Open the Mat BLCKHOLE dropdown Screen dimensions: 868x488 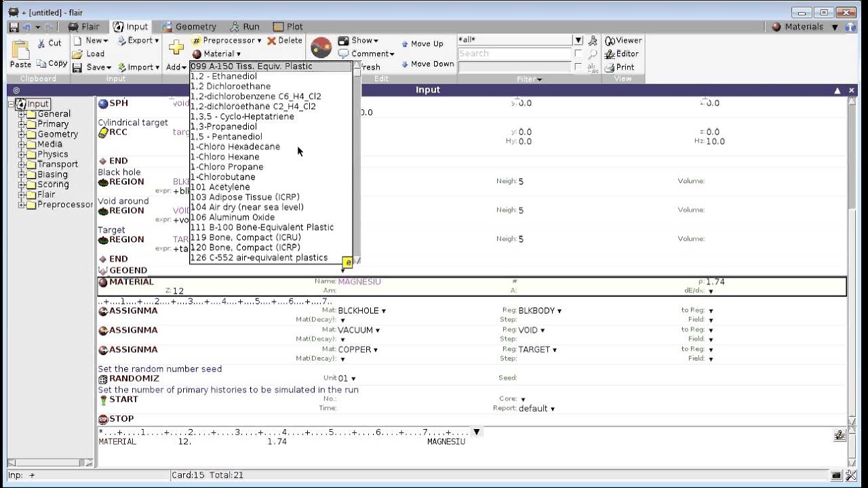click(383, 311)
